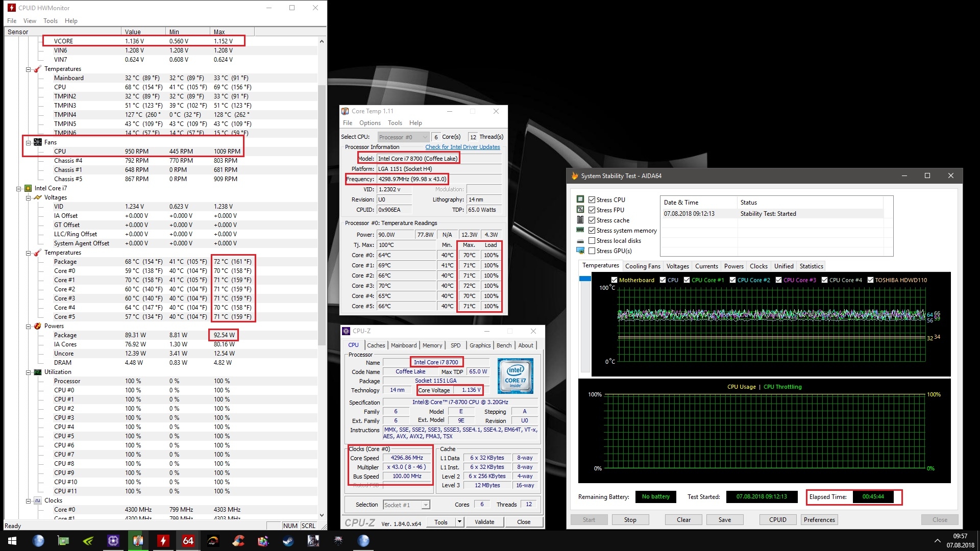Open the Windows Start menu
This screenshot has height=551, width=980.
[x=12, y=541]
